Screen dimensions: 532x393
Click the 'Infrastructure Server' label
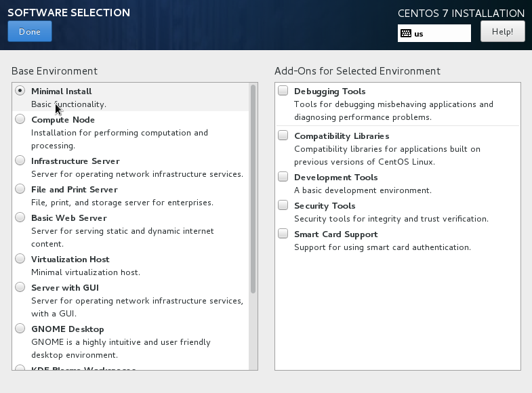tap(75, 161)
